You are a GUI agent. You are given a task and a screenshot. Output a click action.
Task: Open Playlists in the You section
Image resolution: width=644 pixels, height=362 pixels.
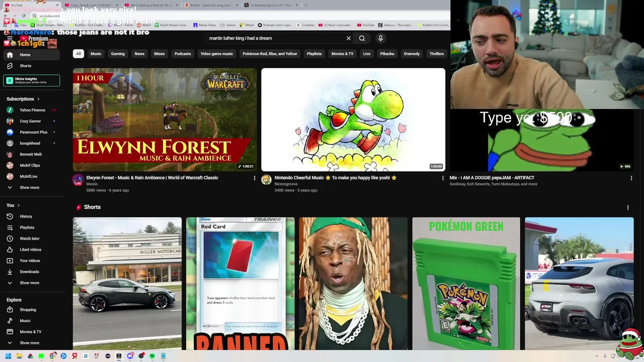[31, 227]
